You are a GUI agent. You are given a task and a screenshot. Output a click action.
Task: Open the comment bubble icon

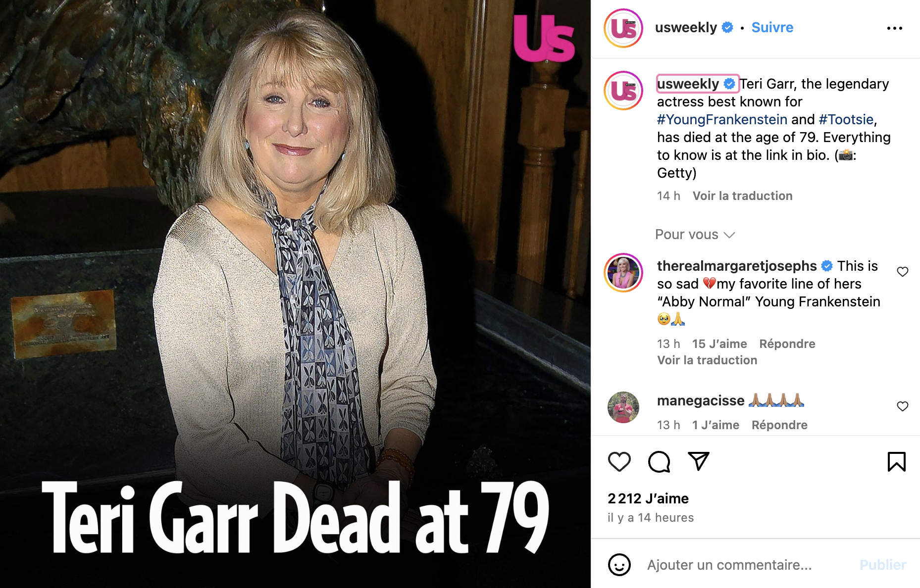click(x=659, y=462)
